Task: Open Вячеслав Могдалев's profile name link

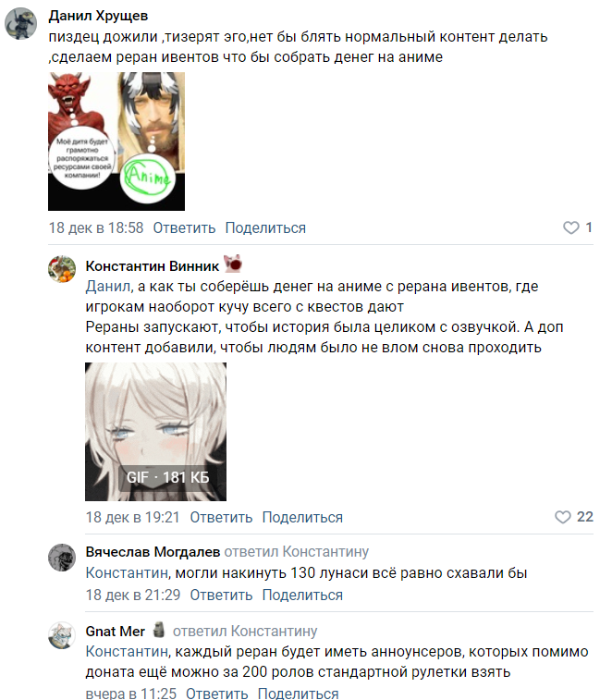Action: 153,552
